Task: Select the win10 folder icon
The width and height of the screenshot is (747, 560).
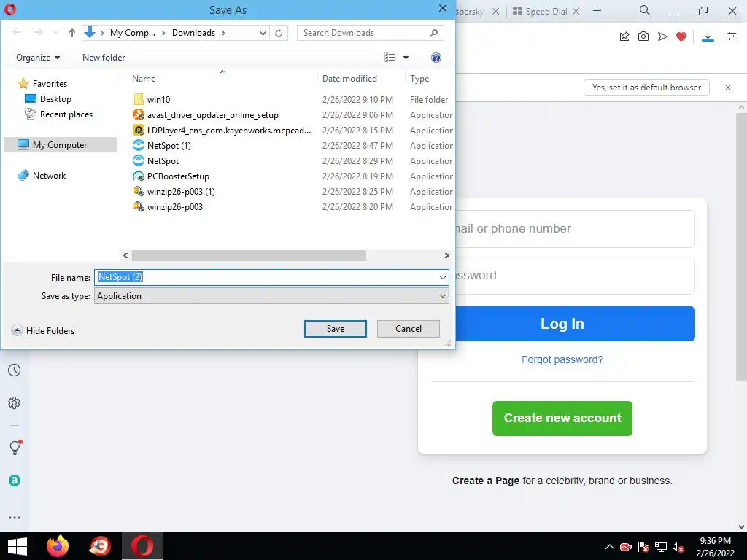Action: tap(139, 99)
